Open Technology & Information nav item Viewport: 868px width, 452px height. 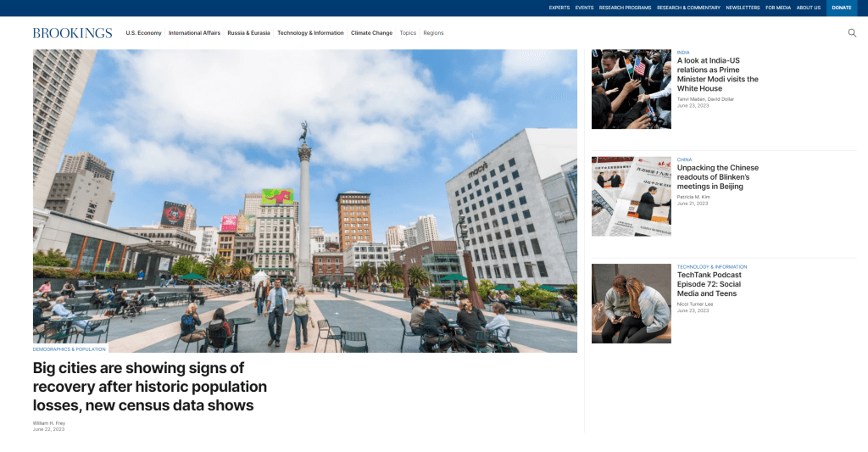tap(310, 33)
